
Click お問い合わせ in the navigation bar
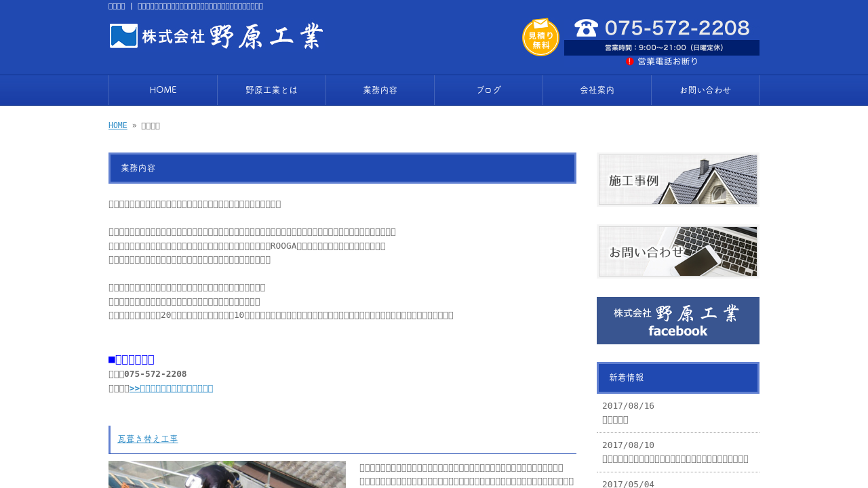coord(705,90)
